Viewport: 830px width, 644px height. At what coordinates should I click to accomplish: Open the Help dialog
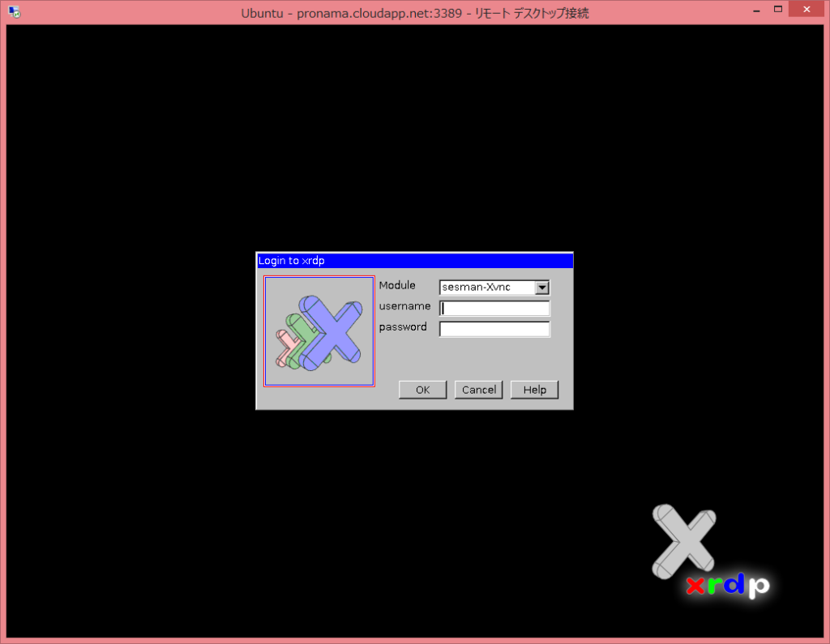click(x=534, y=390)
